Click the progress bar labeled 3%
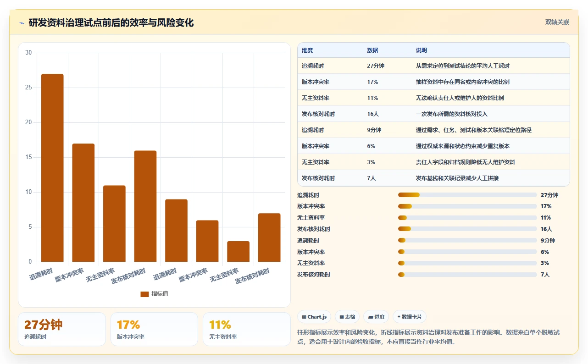The width and height of the screenshot is (588, 364). pyautogui.click(x=467, y=263)
